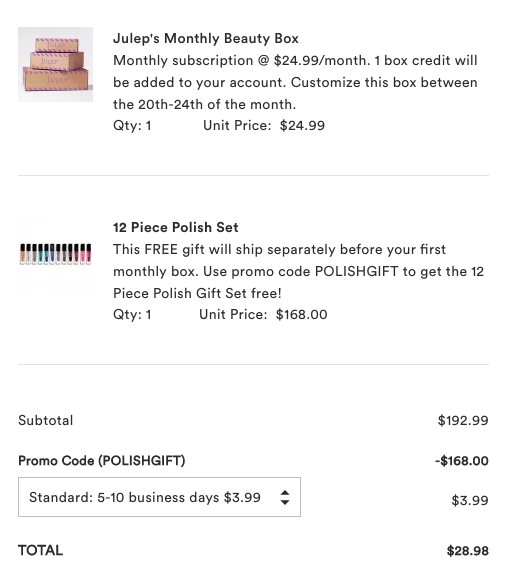This screenshot has width=515, height=581.
Task: Click the FREE gift shipping description text
Action: (298, 271)
